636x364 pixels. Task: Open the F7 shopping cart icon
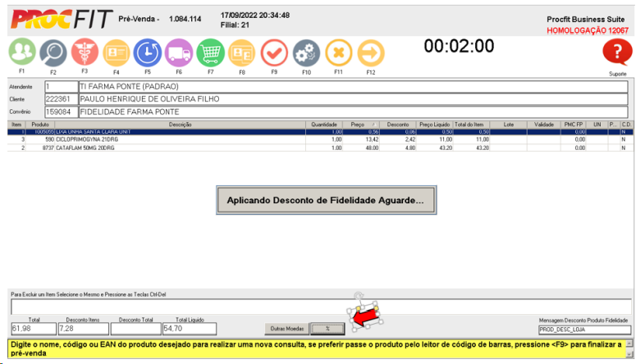[211, 52]
